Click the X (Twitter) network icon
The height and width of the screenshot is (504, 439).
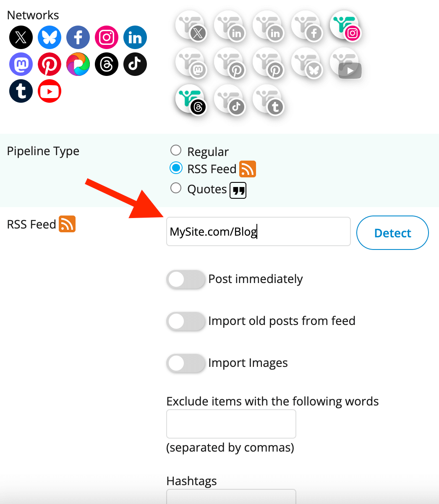21,38
